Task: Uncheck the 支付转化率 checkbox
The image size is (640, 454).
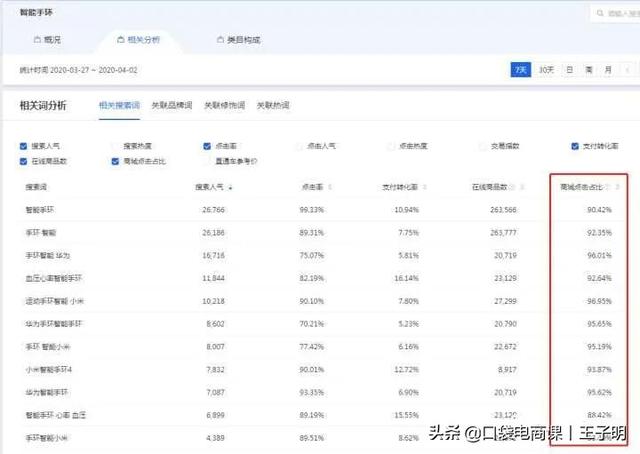Action: pyautogui.click(x=575, y=146)
